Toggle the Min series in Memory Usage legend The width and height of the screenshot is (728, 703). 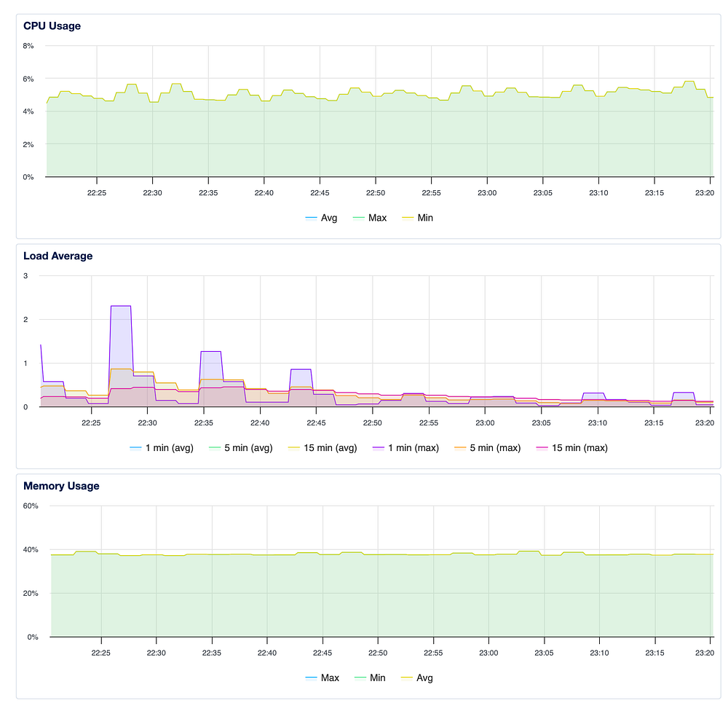tap(370, 678)
